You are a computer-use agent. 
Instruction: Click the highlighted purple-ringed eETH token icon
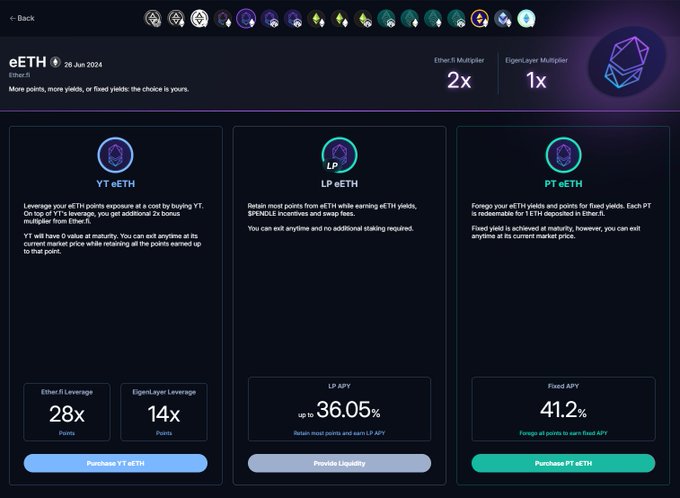pyautogui.click(x=246, y=19)
